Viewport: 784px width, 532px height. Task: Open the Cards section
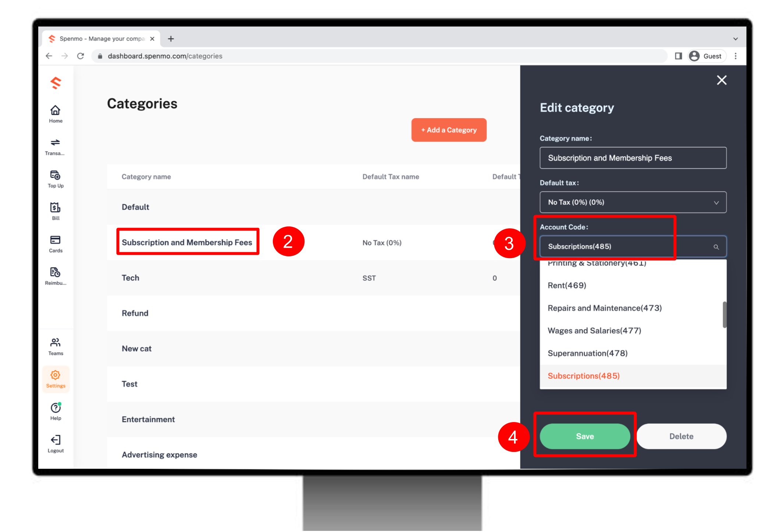(56, 244)
